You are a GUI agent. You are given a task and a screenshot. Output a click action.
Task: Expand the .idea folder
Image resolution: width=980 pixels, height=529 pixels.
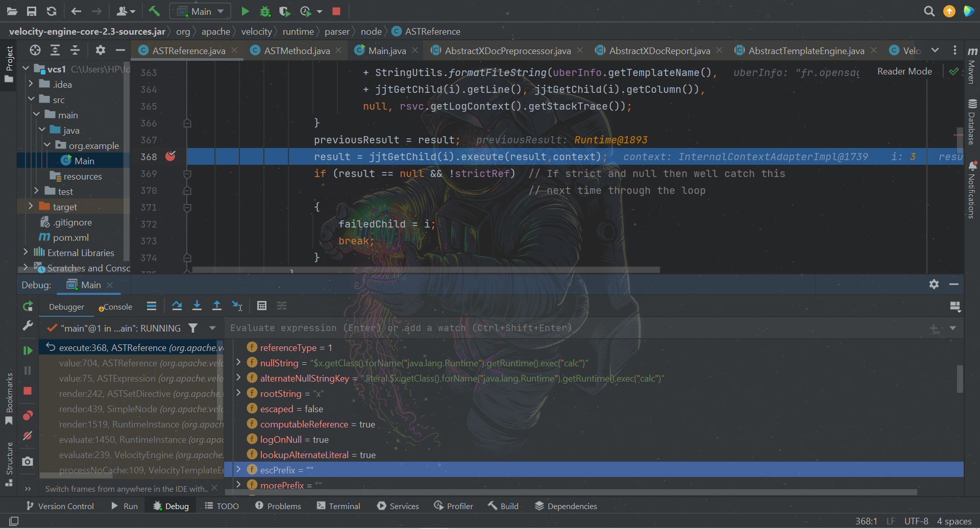click(x=31, y=84)
